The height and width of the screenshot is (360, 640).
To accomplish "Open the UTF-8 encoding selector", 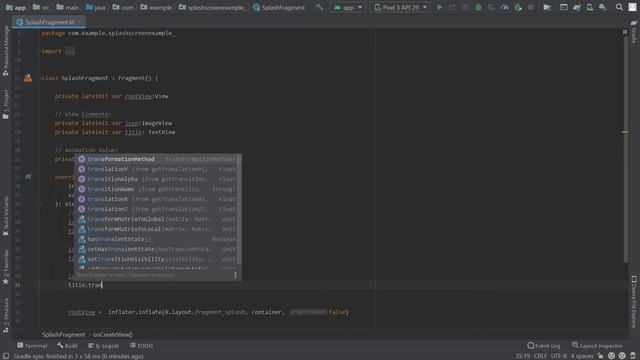I will click(x=559, y=356).
